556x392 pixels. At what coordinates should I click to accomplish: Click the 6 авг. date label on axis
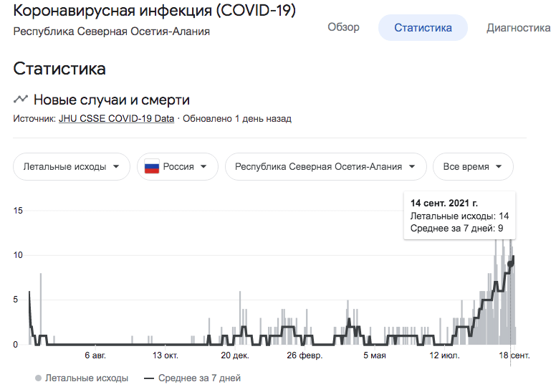(100, 355)
